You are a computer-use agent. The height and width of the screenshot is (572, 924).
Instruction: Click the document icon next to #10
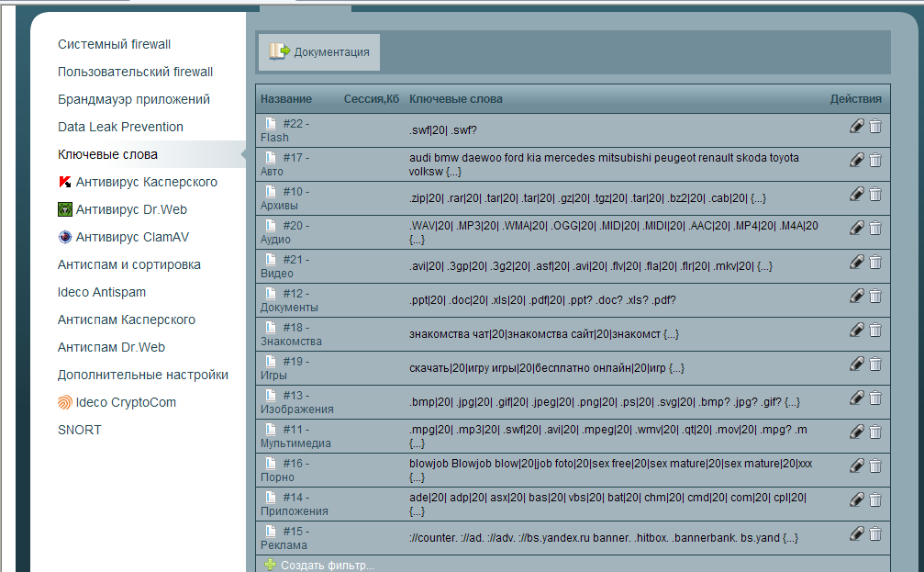pyautogui.click(x=271, y=191)
